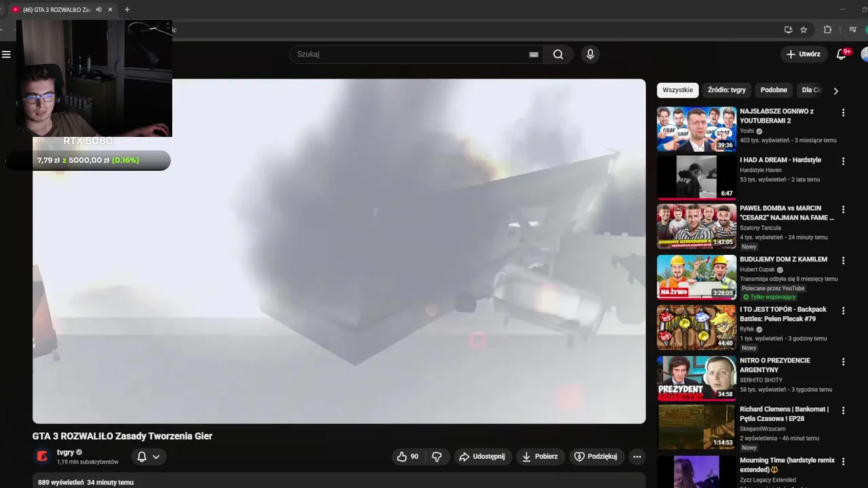Screen dimensions: 868x488
Task: Expand the notification bell dropdown for tvgry
Action: click(x=148, y=457)
